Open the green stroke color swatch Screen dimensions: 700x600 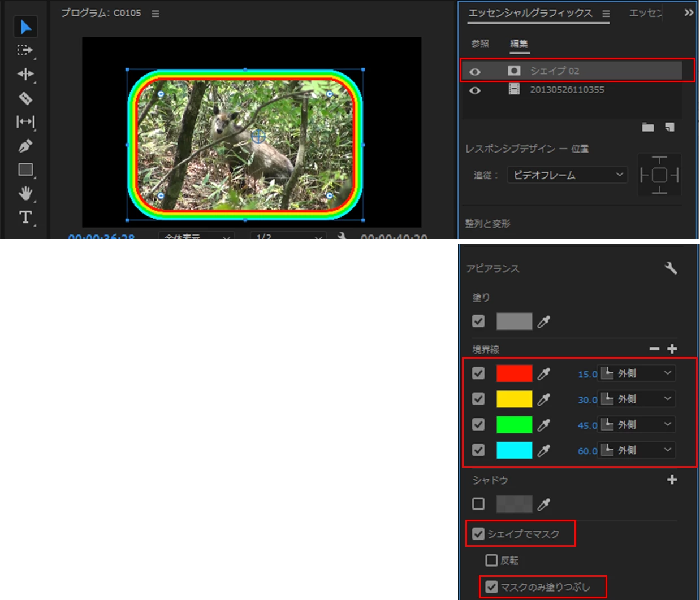514,424
